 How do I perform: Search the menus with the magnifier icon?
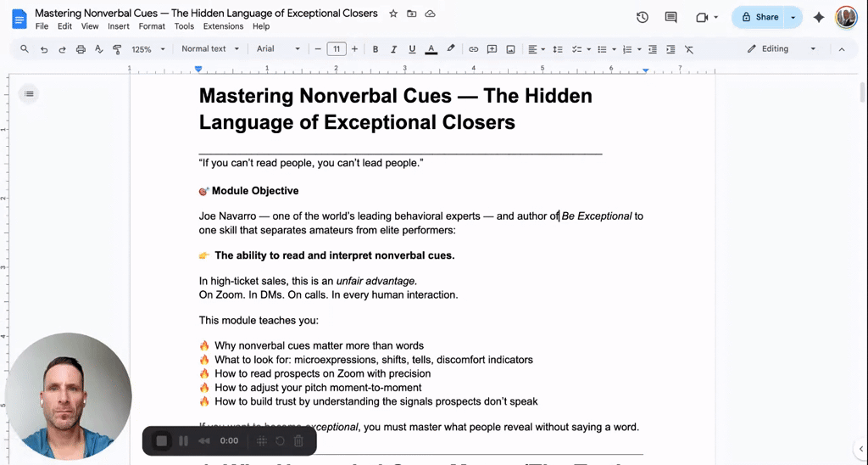coord(25,48)
